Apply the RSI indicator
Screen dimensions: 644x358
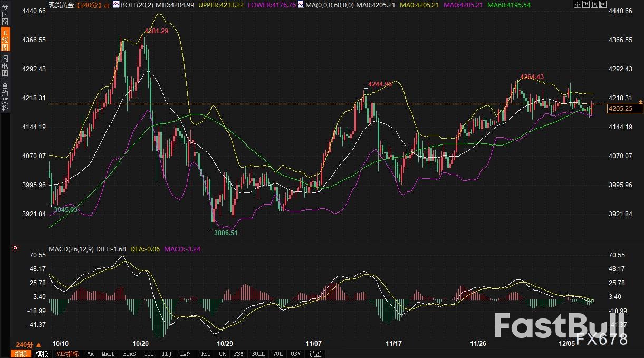coord(206,354)
